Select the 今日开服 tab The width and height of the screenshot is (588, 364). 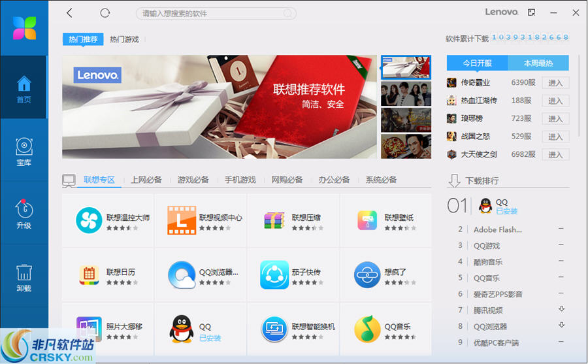pos(477,63)
